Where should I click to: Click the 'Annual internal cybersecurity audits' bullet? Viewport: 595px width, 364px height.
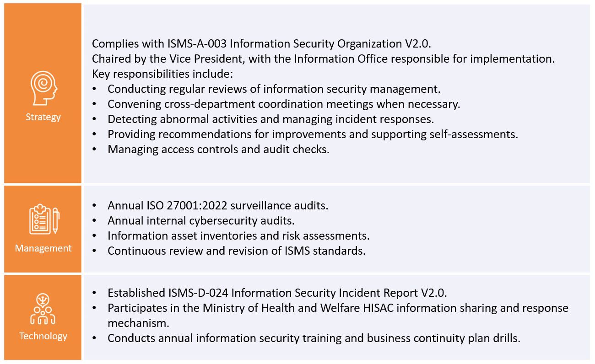click(201, 220)
